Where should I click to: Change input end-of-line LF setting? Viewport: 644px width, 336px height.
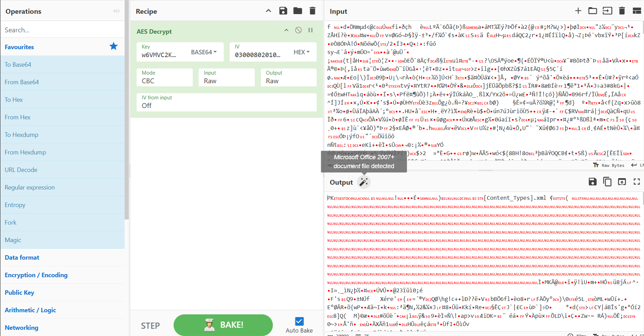(637, 165)
